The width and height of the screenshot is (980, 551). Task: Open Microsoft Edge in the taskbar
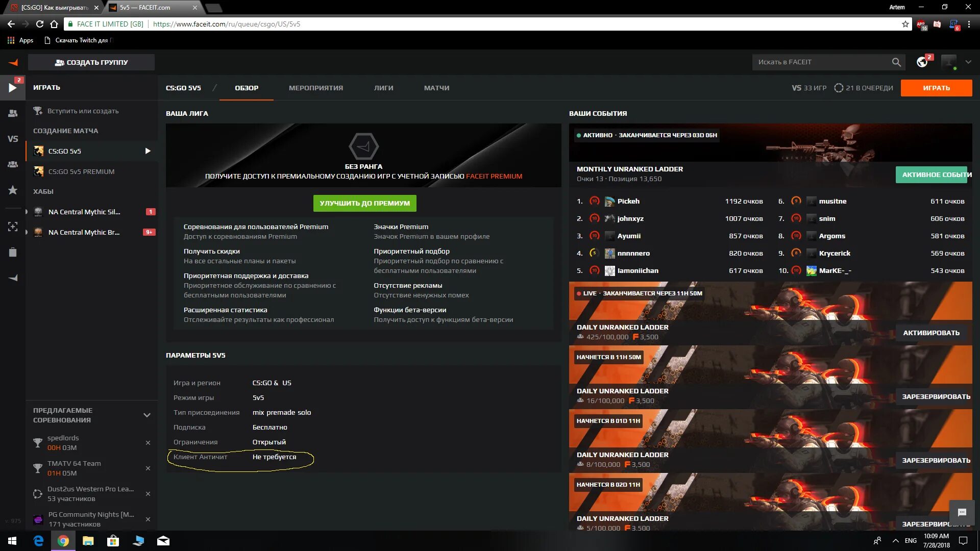[38, 541]
